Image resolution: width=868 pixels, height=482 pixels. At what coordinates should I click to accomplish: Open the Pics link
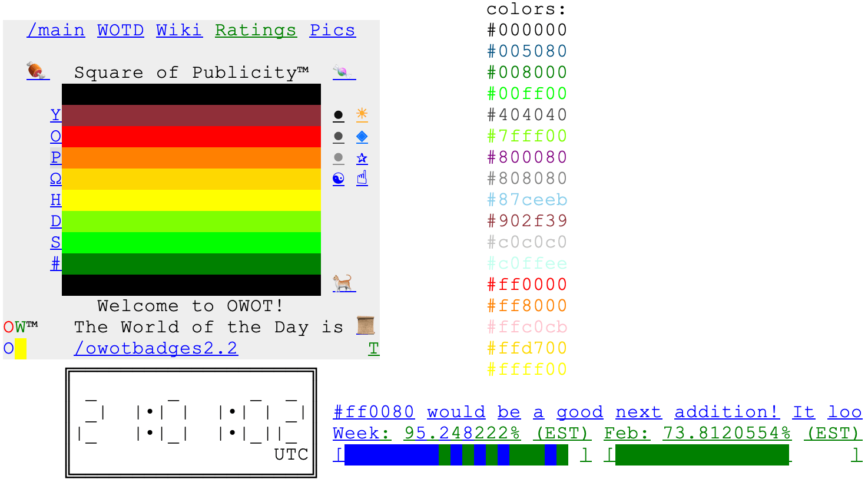click(332, 30)
